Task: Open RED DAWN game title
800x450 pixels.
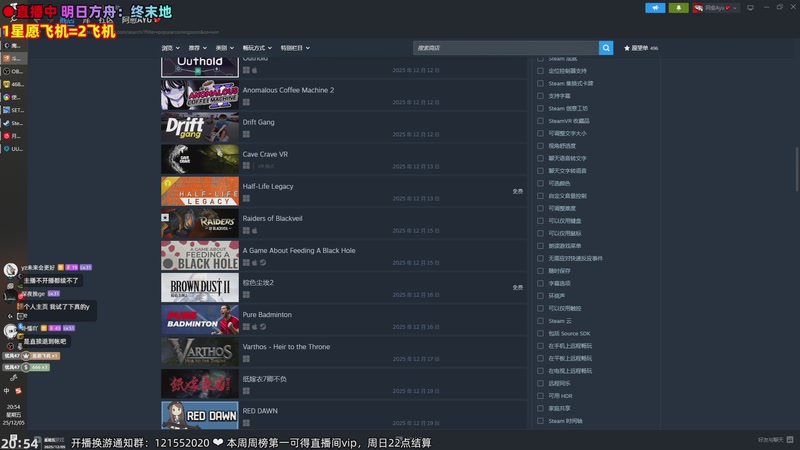Action: [260, 411]
